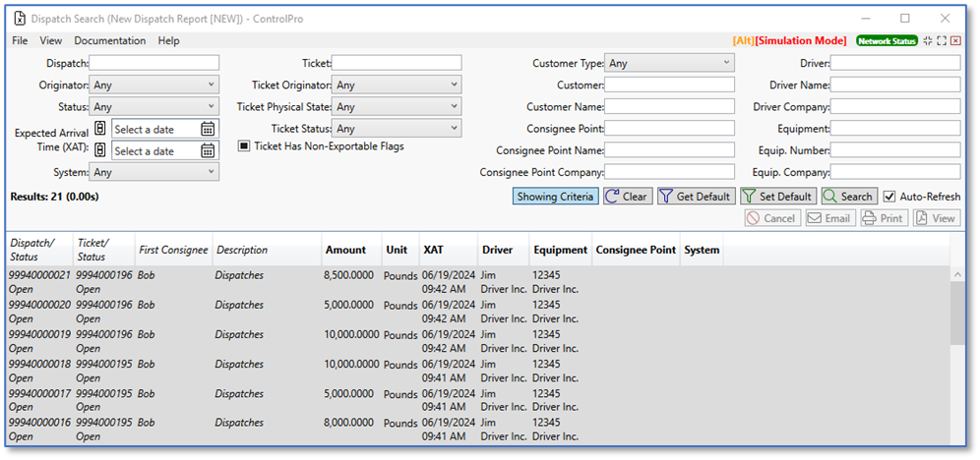Click into the Driver Name input field

click(x=895, y=85)
